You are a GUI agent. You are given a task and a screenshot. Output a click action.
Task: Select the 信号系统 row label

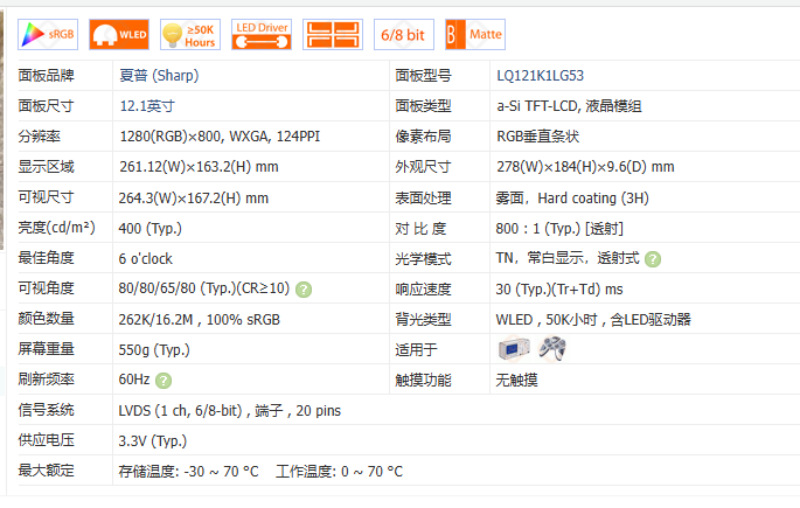46,410
